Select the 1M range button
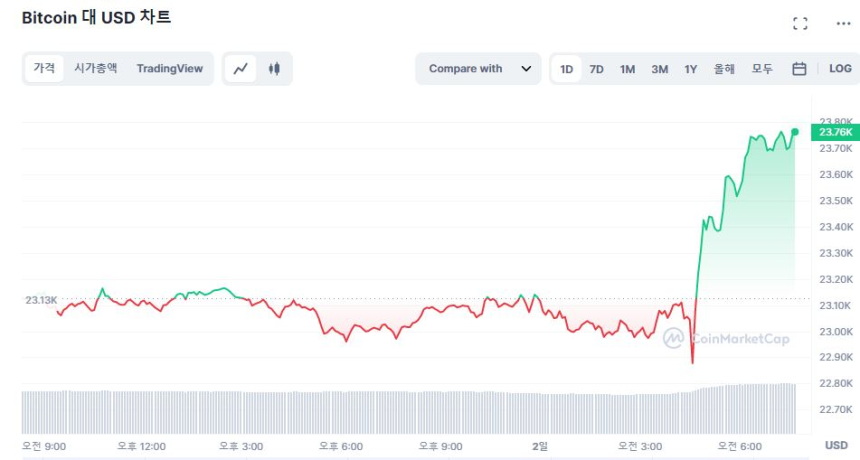This screenshot has height=460, width=860. pyautogui.click(x=627, y=69)
